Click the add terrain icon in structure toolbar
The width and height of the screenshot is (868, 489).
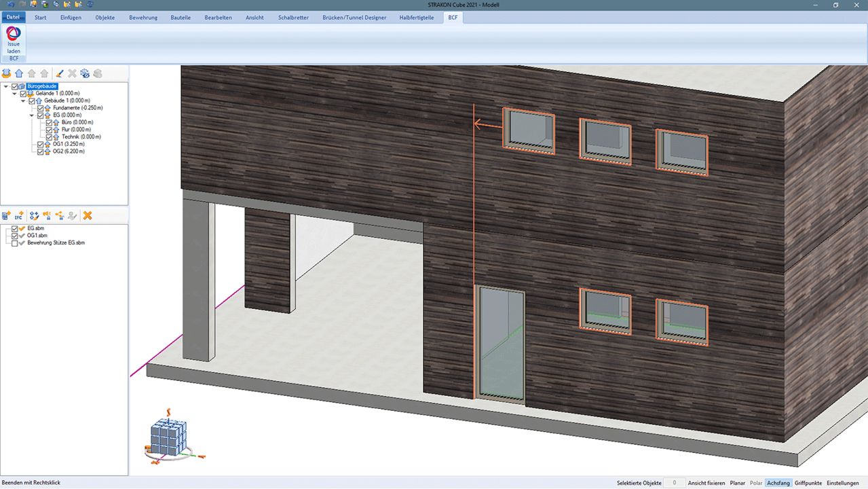coord(6,73)
